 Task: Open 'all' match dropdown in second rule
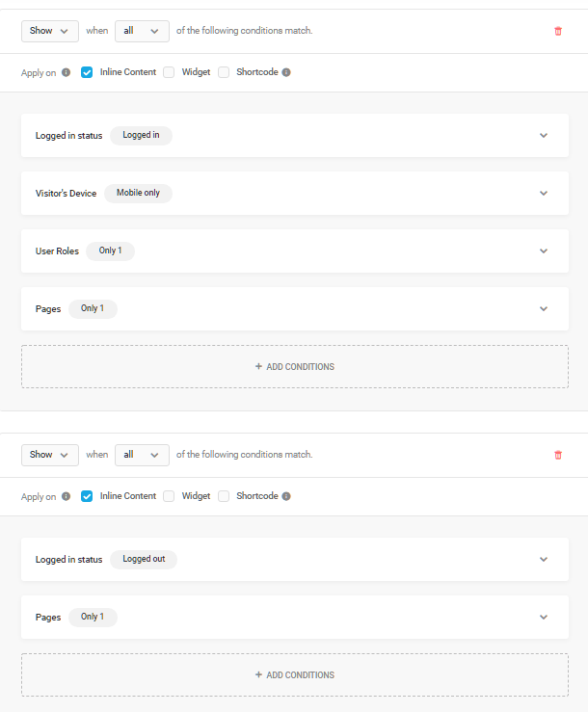[x=142, y=455]
